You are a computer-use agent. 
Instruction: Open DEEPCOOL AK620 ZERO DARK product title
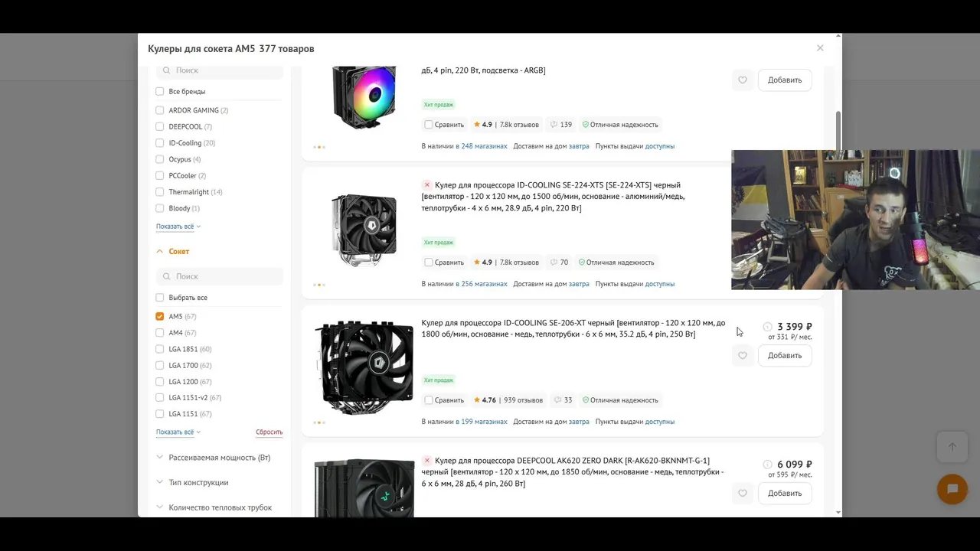pos(573,471)
